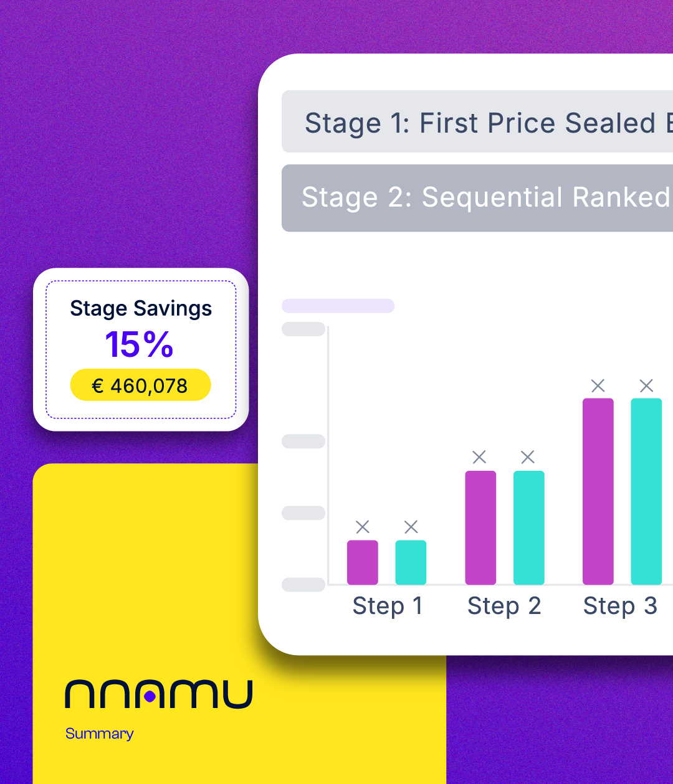This screenshot has height=784, width=673.
Task: Click the X marker above Step 3 purple bar
Action: (x=598, y=386)
